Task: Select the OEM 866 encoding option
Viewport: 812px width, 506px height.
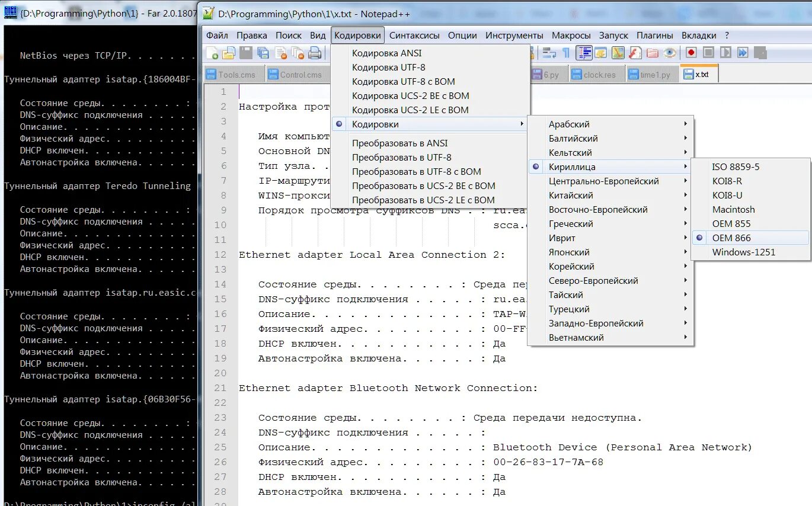Action: pyautogui.click(x=750, y=238)
